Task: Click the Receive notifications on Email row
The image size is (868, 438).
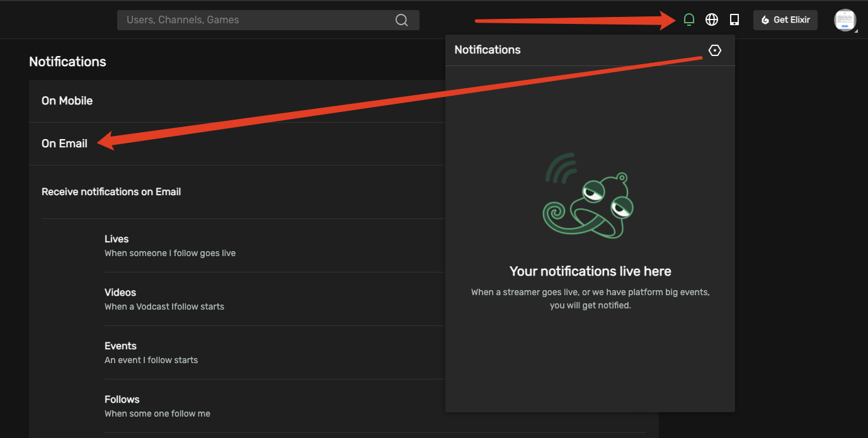Action: (111, 191)
